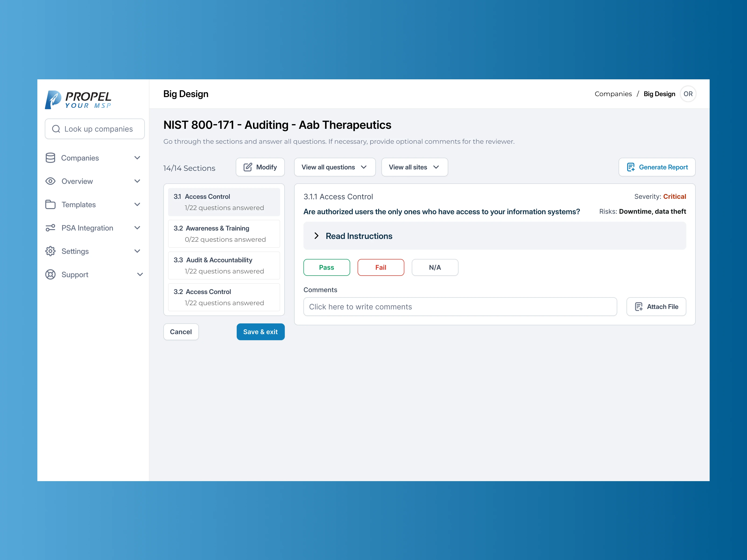
Task: Mark the question as Pass
Action: (327, 267)
